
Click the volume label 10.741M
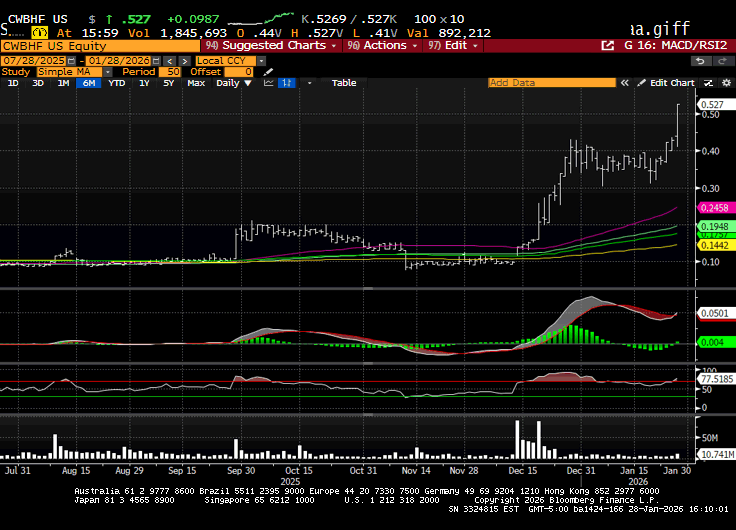(717, 454)
